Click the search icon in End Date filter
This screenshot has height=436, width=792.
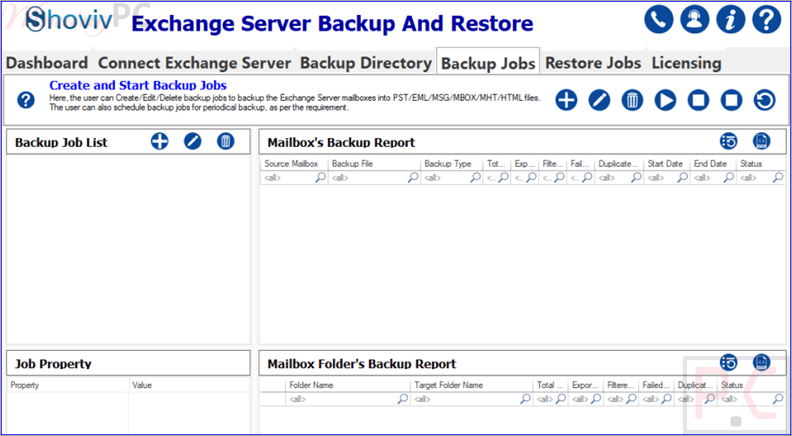coord(728,177)
